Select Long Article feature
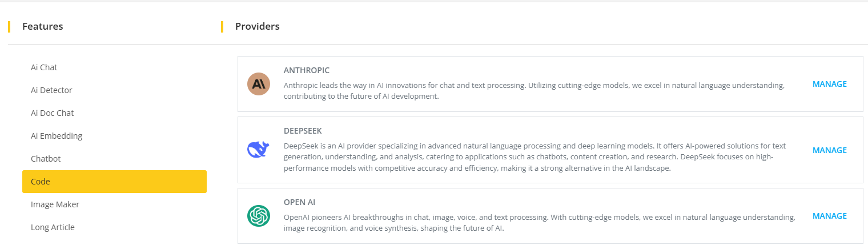Screen dimensions: 868x245 tap(53, 227)
